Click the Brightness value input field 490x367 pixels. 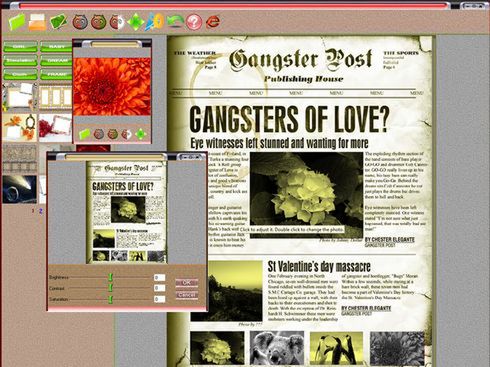159,277
